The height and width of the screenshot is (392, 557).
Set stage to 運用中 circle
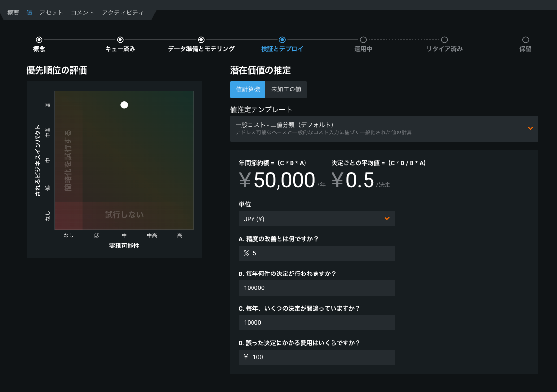pyautogui.click(x=363, y=39)
